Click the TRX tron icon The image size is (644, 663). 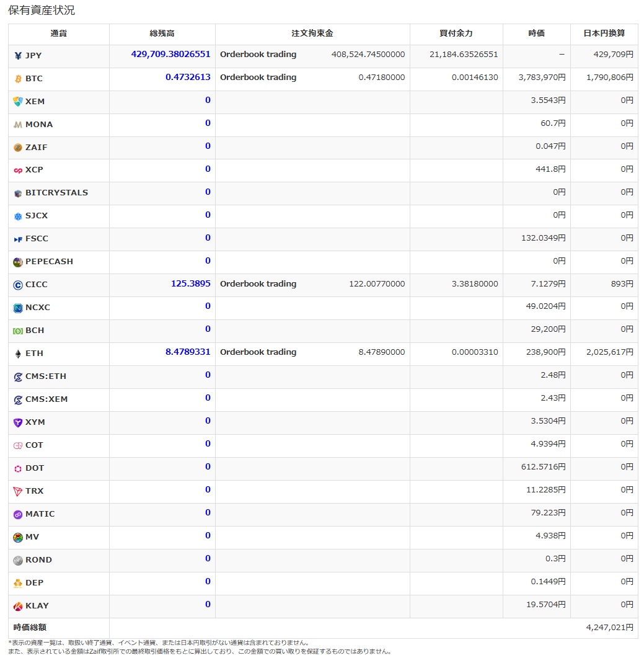tap(18, 491)
